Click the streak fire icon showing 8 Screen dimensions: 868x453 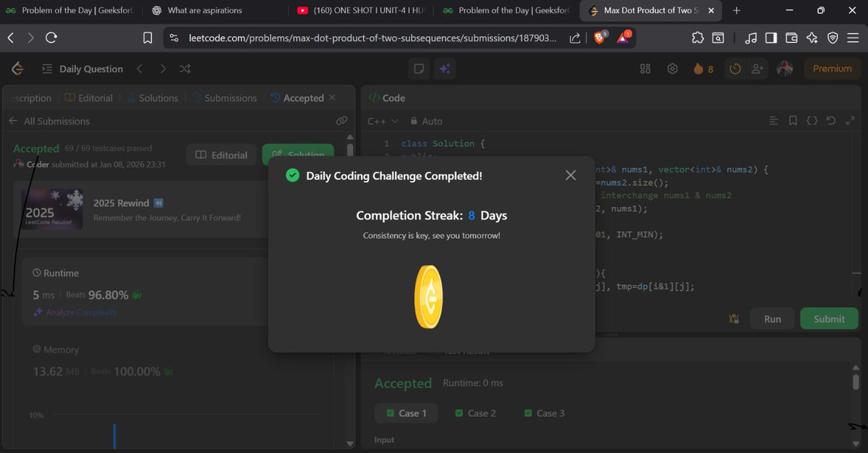703,69
